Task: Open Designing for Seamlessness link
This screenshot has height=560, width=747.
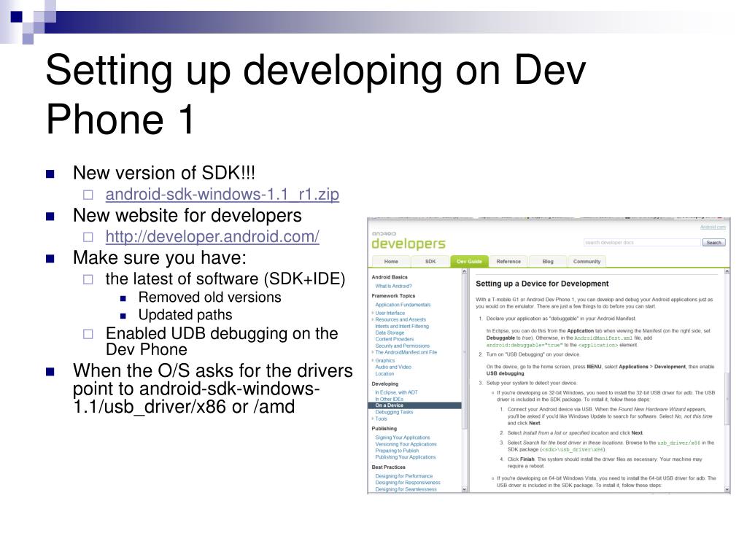Action: pos(406,489)
